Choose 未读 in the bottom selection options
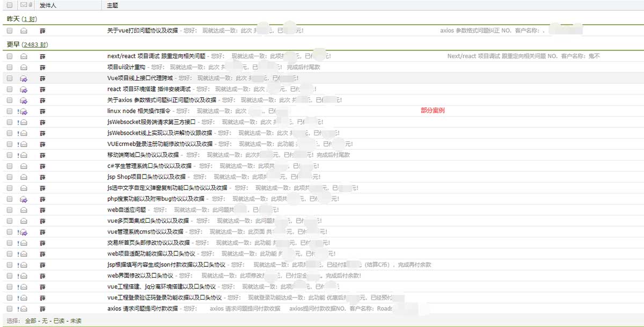 [76, 321]
